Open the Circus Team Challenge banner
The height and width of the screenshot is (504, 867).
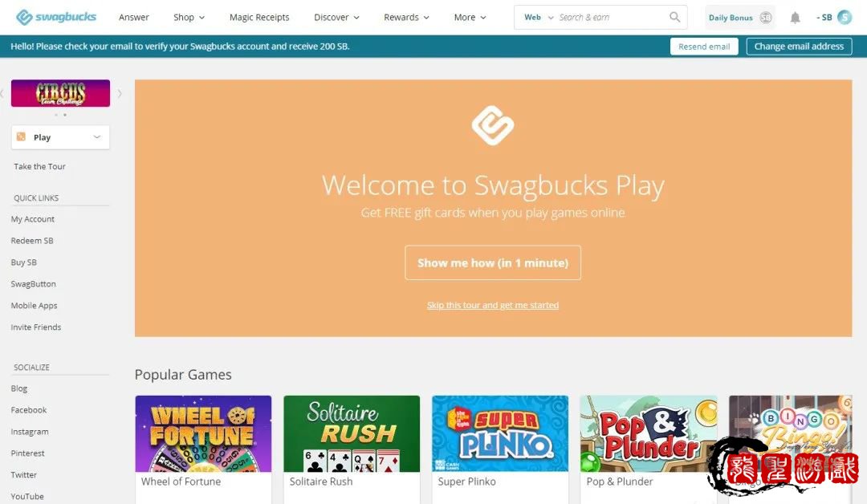pyautogui.click(x=60, y=93)
